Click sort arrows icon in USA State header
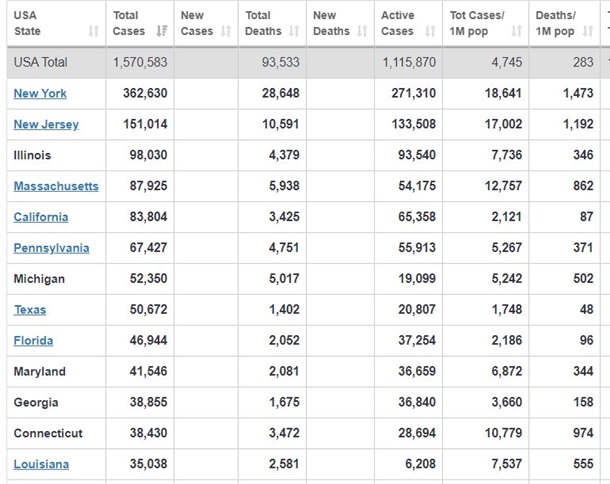 (93, 32)
